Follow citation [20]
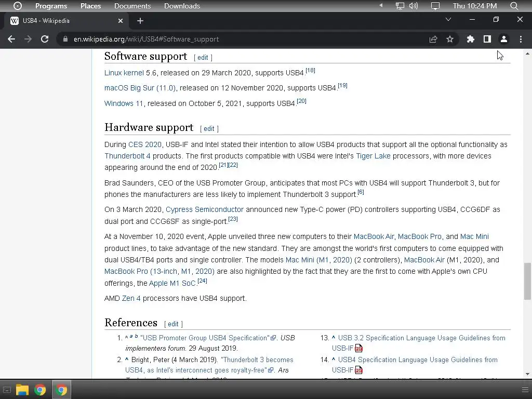This screenshot has height=399, width=532. 301,101
